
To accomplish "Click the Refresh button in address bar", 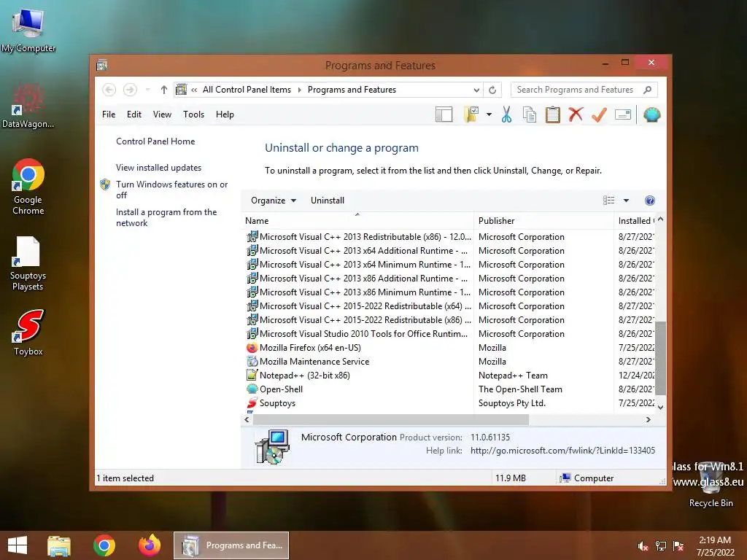I will click(492, 90).
